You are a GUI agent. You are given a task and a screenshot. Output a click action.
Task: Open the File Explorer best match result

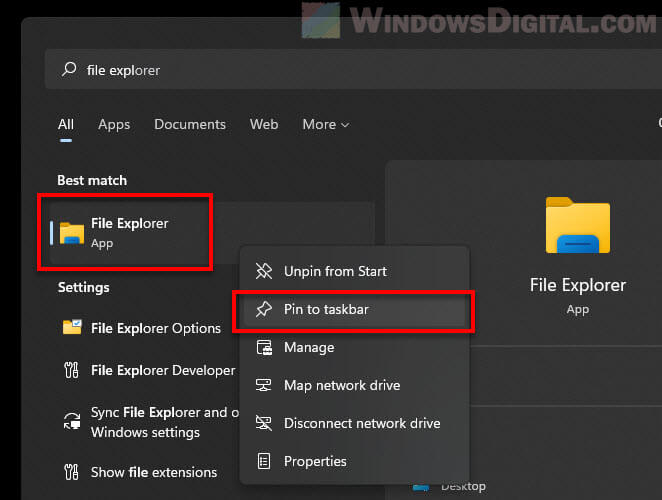pyautogui.click(x=211, y=233)
